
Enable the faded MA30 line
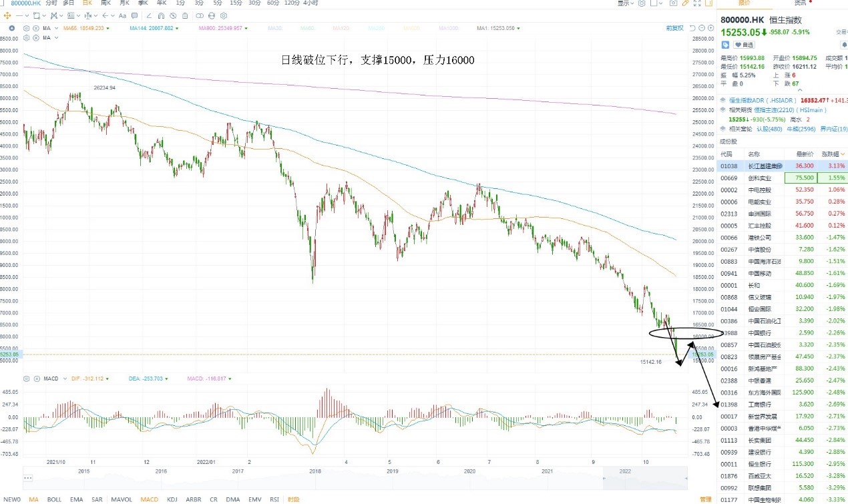(x=275, y=28)
